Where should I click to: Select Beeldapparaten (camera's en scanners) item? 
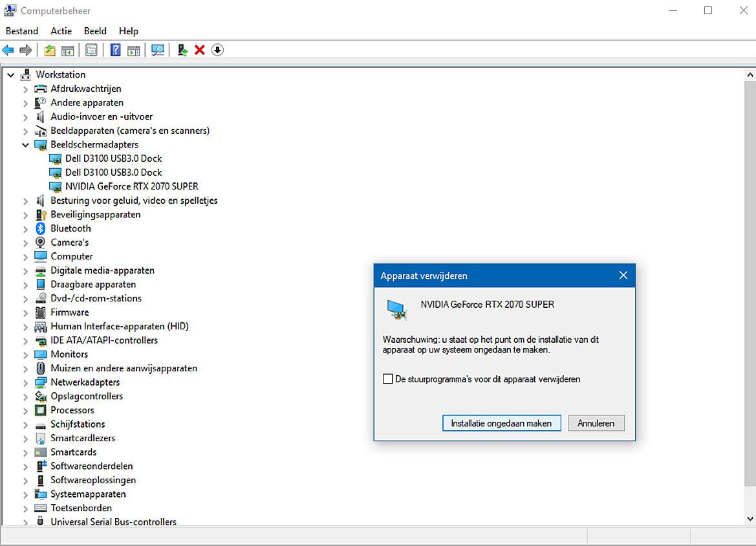coord(130,130)
